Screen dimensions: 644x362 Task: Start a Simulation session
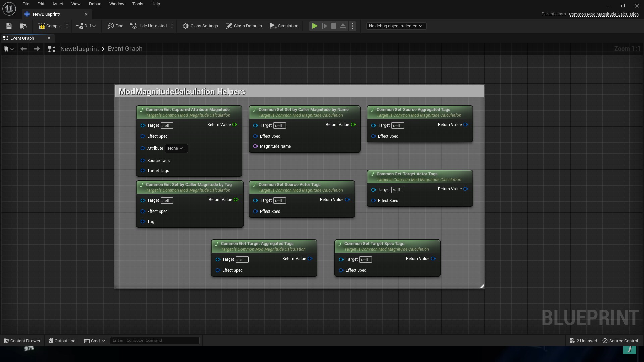click(x=284, y=26)
